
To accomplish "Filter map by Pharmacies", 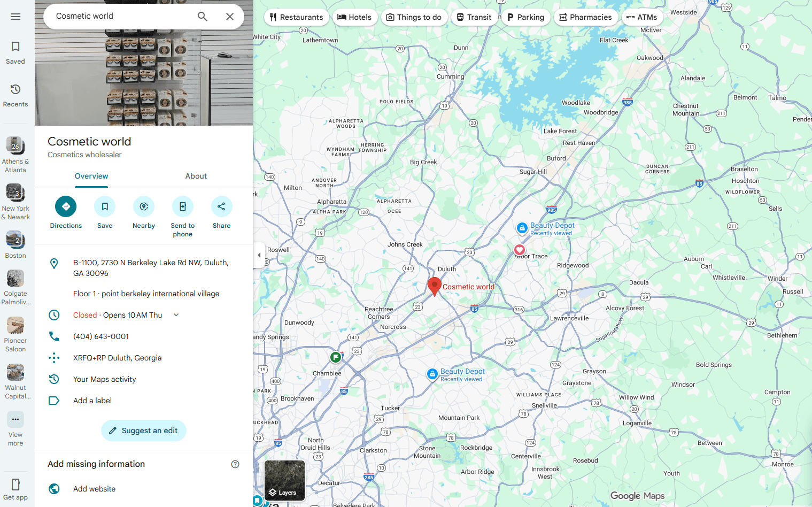I will (x=586, y=17).
